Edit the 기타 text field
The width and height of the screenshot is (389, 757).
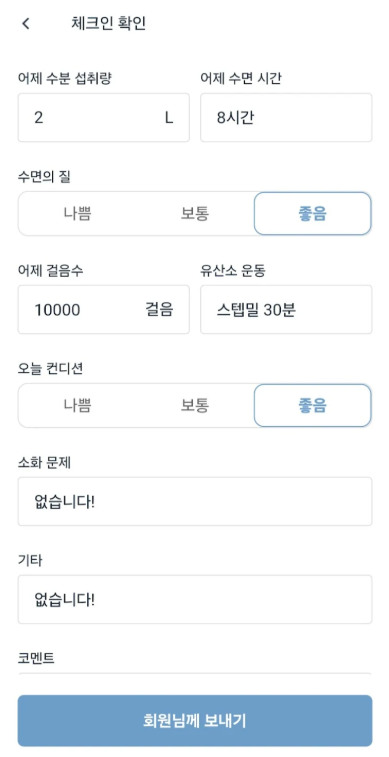[x=195, y=600]
